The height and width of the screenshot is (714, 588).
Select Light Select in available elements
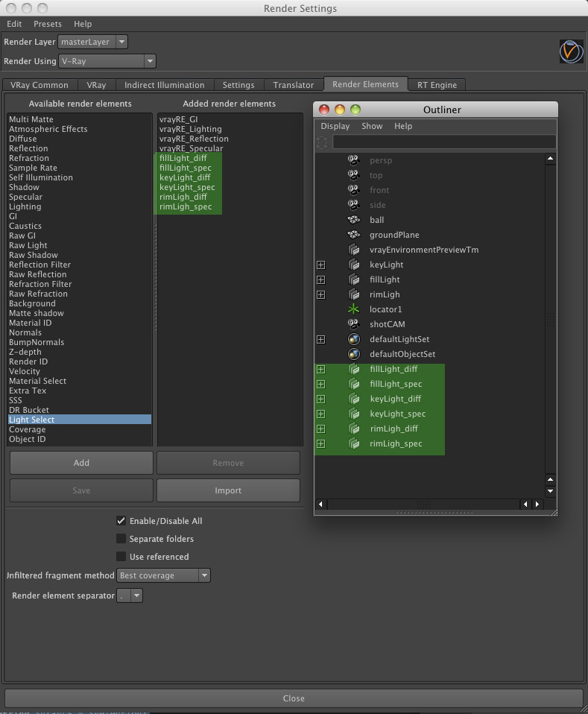point(80,420)
